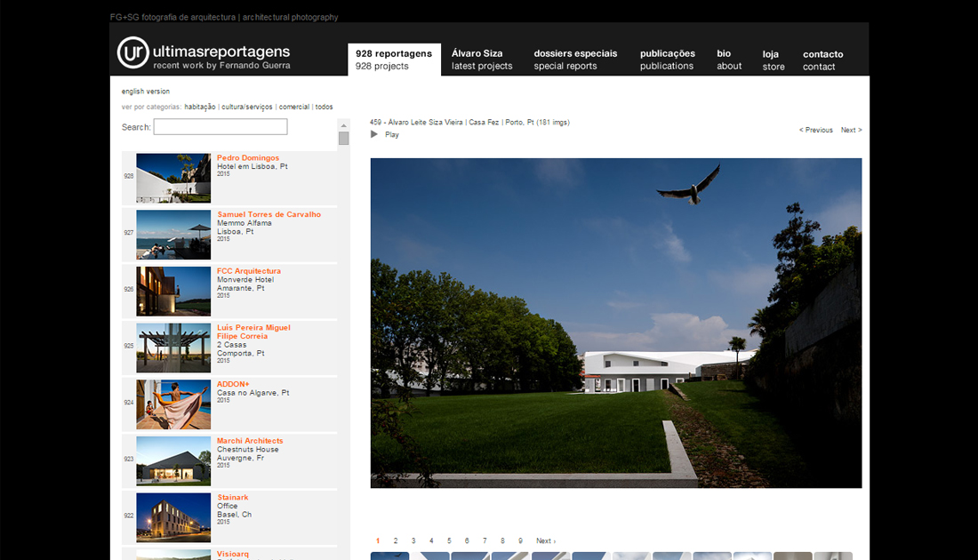
Task: Select the FCC Arquitectura project thumbnail
Action: pos(173,292)
